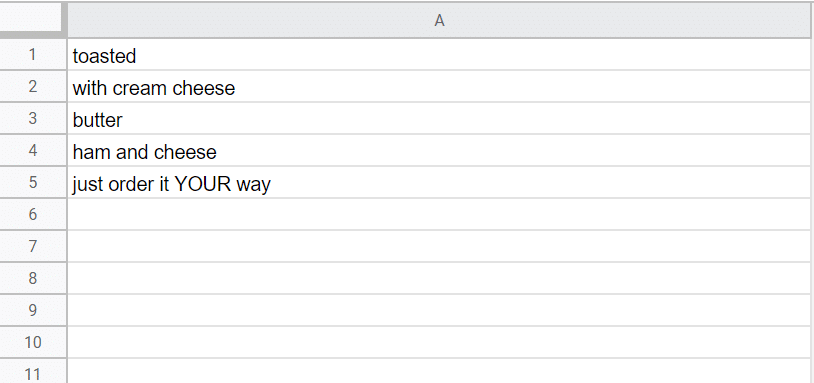Click the select-all corner box
Viewport: 814px width, 383px height.
tap(31, 18)
